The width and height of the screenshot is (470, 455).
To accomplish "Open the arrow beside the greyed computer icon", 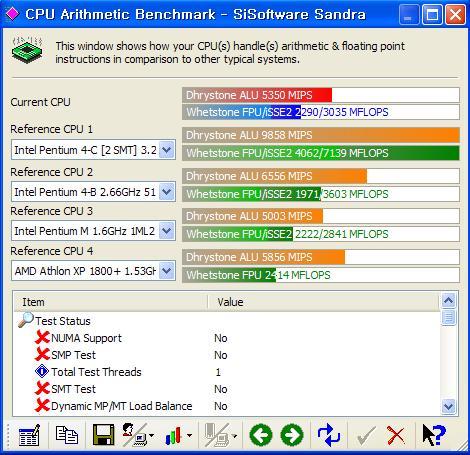I will (234, 435).
